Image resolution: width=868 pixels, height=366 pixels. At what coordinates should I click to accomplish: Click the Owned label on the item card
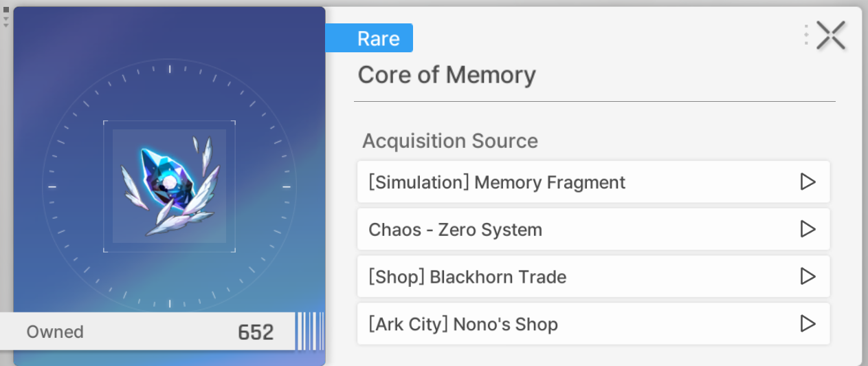point(55,332)
